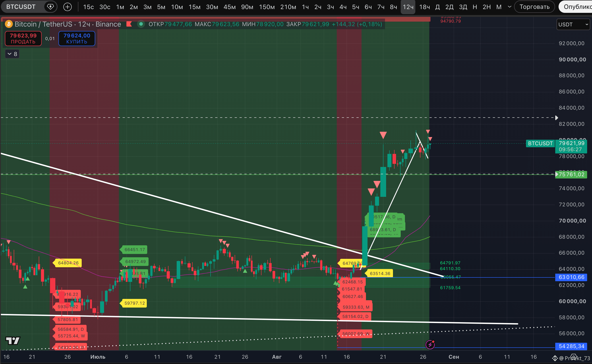The height and width of the screenshot is (364, 592).
Task: Set the chart to 1ч
Action: coord(305,7)
